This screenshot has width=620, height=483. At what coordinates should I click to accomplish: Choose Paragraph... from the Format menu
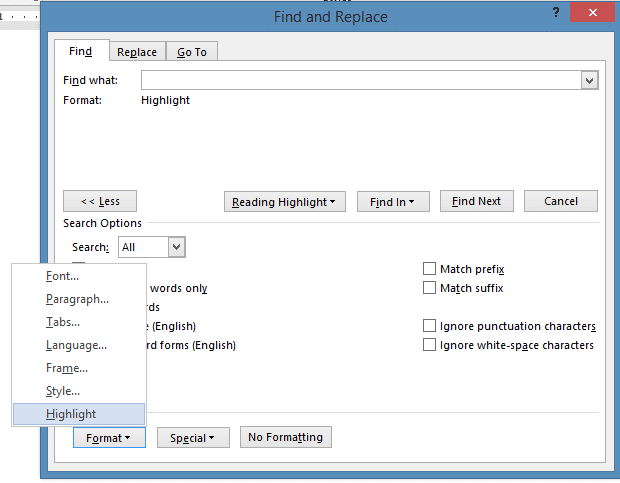point(79,299)
